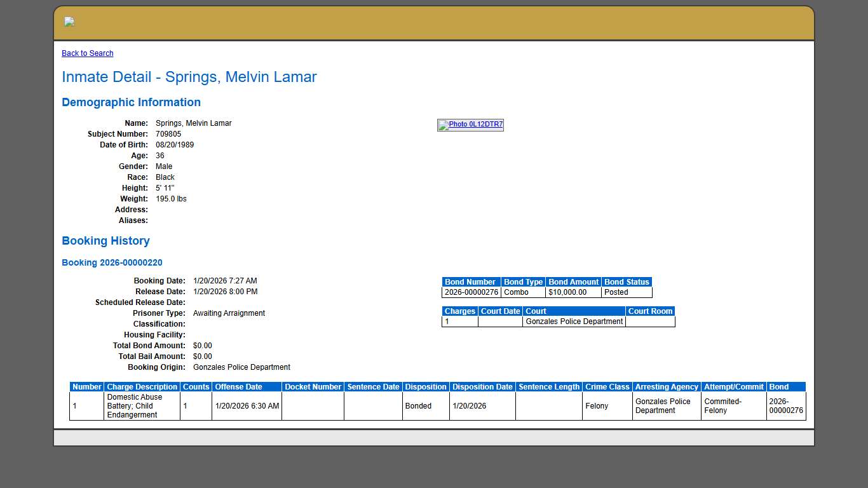
Task: Click the Charge Description column header
Action: point(141,386)
